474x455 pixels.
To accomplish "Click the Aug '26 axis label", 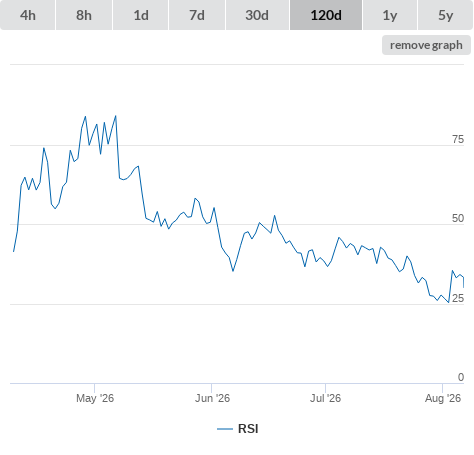I will (443, 398).
